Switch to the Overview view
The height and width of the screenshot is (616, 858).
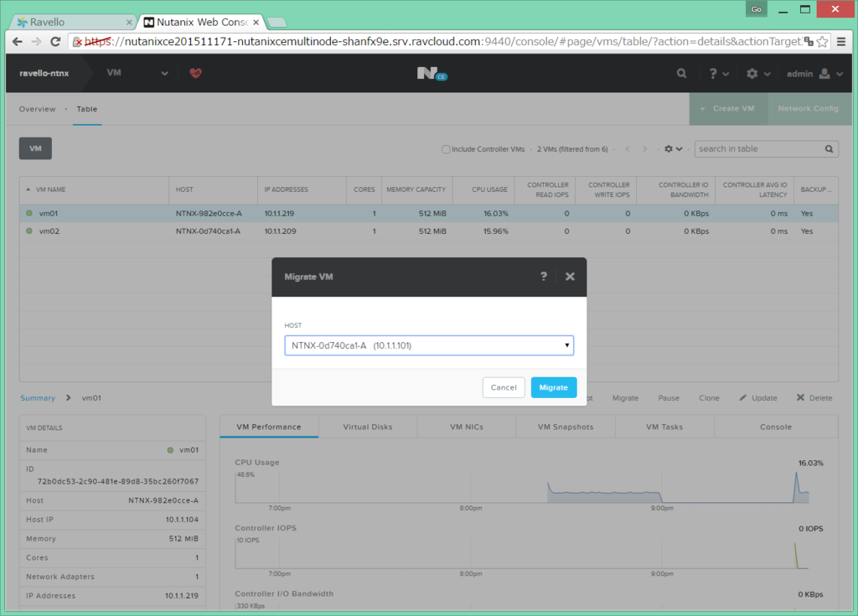37,109
